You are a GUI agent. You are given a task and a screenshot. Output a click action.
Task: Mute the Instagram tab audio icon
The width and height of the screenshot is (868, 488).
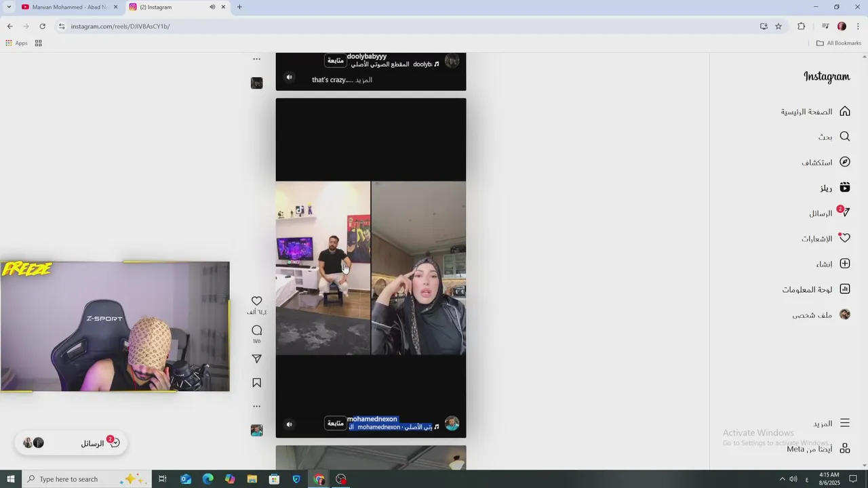(x=212, y=7)
